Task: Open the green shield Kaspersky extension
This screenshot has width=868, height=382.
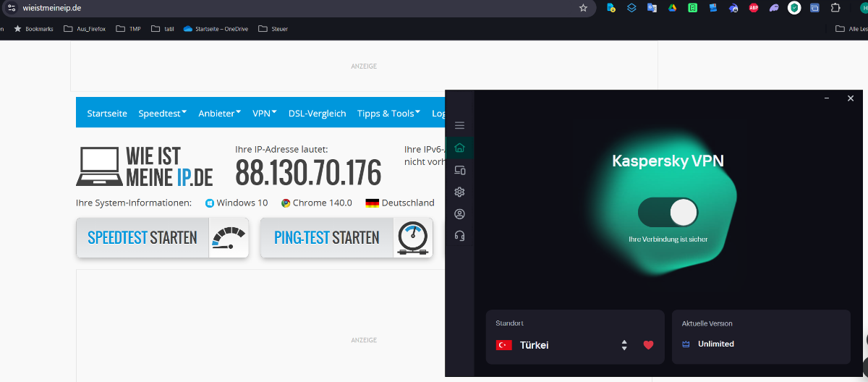Action: (794, 8)
